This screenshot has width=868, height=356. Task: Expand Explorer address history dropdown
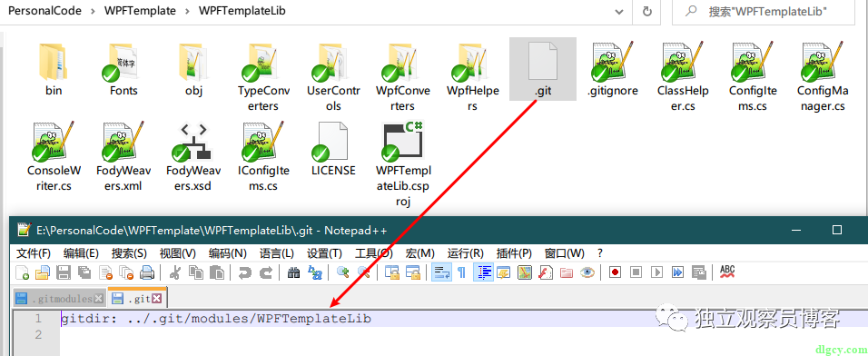(x=619, y=11)
